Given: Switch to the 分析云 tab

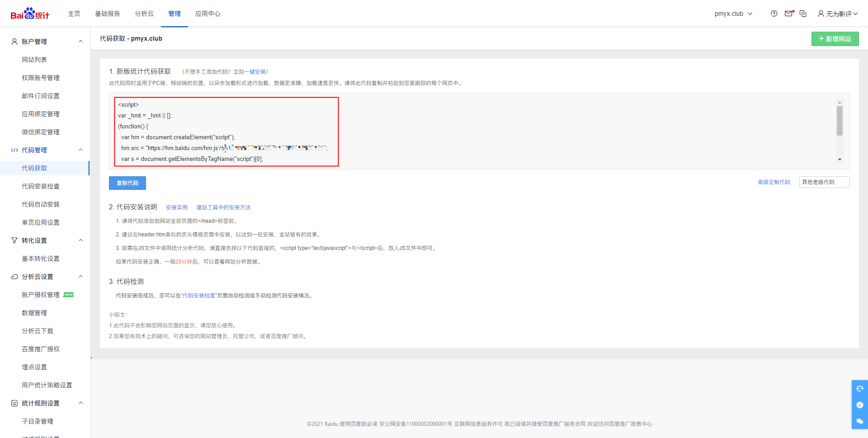Looking at the screenshot, I should [x=144, y=14].
